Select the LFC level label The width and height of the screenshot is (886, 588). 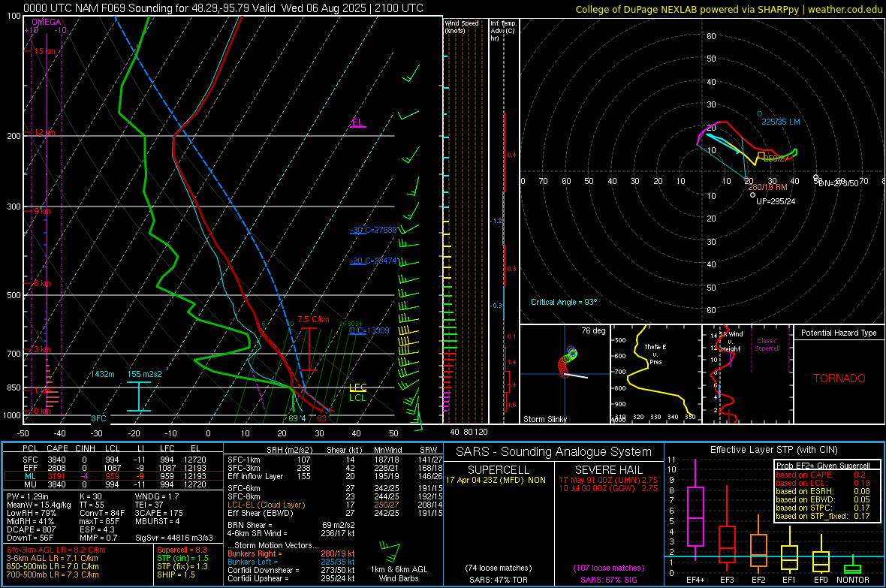(357, 387)
